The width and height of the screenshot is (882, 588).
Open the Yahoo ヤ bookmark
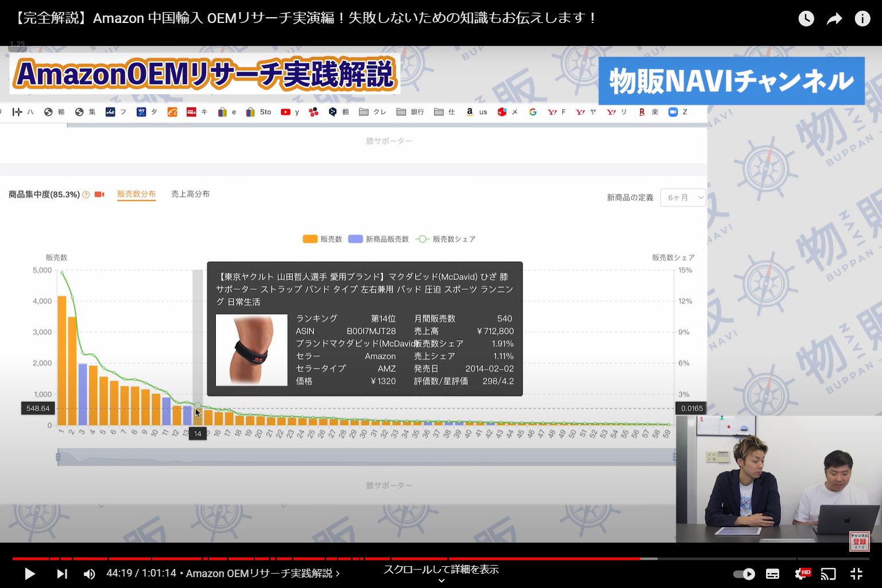[586, 112]
